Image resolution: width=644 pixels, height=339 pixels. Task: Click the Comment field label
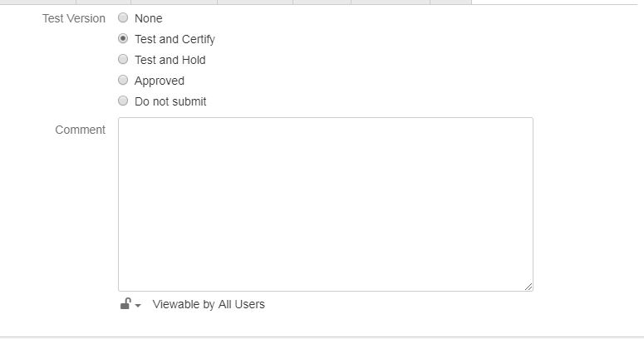pos(80,130)
